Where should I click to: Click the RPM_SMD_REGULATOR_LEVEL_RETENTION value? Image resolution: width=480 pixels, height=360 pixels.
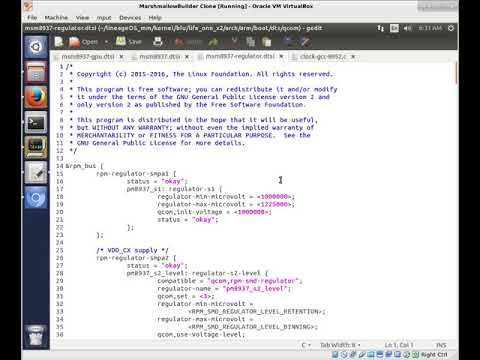coord(257,311)
